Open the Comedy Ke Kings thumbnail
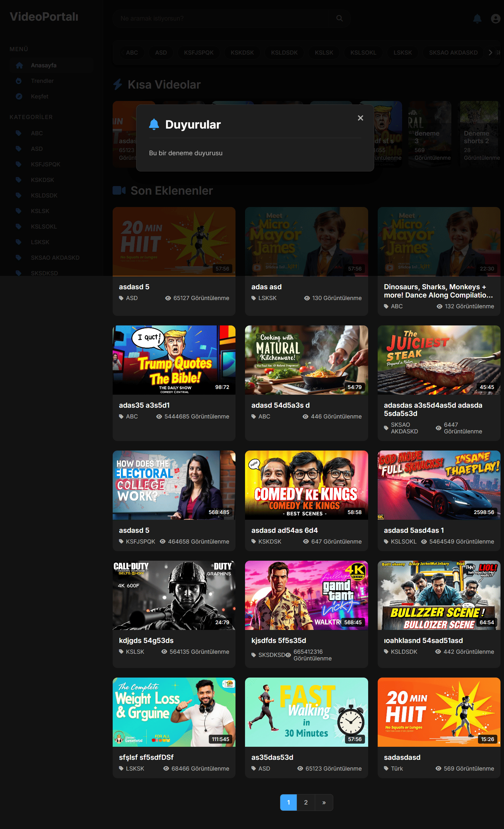The image size is (504, 829). point(306,485)
